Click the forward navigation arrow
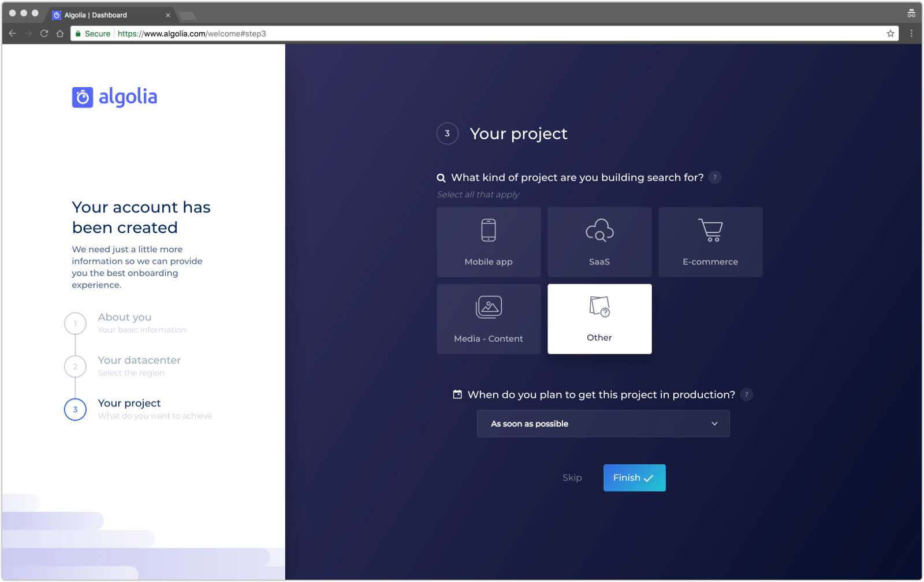The image size is (924, 582). click(28, 33)
